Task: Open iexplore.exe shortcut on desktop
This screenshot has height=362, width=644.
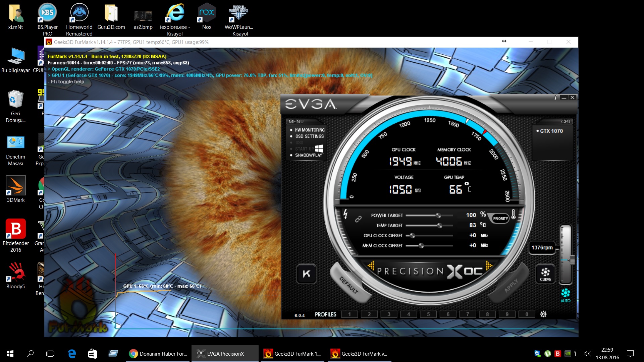Action: coord(175,19)
